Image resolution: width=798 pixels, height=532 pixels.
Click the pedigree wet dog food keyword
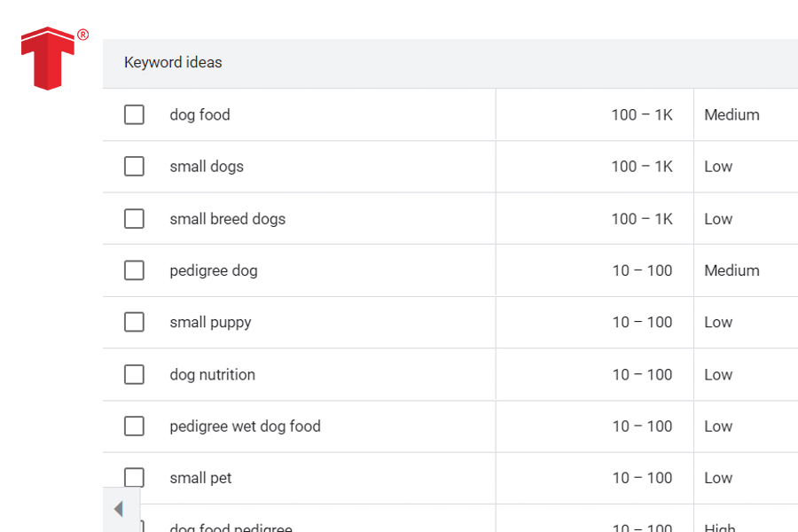coord(245,426)
